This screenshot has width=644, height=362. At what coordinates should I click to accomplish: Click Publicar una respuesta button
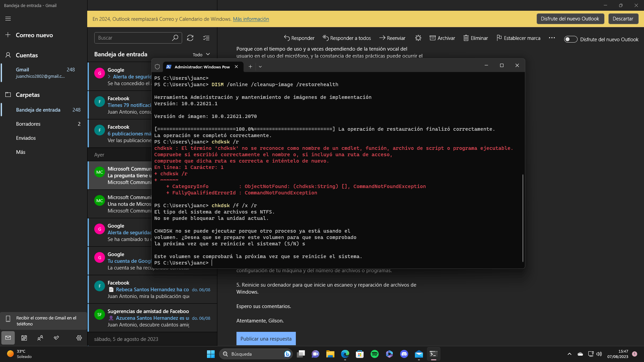click(x=266, y=339)
